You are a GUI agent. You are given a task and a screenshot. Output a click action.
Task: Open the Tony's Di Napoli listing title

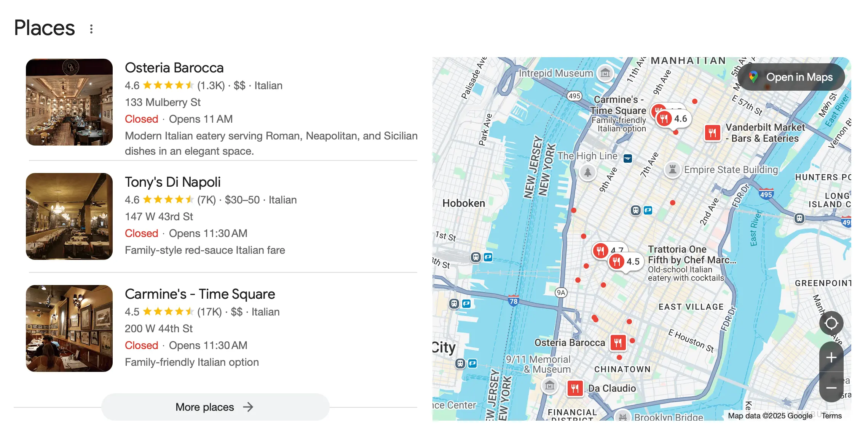172,182
